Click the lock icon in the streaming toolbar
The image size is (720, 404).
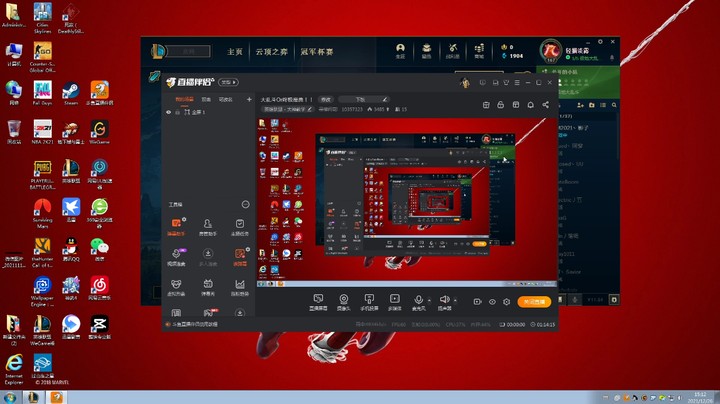click(x=501, y=105)
